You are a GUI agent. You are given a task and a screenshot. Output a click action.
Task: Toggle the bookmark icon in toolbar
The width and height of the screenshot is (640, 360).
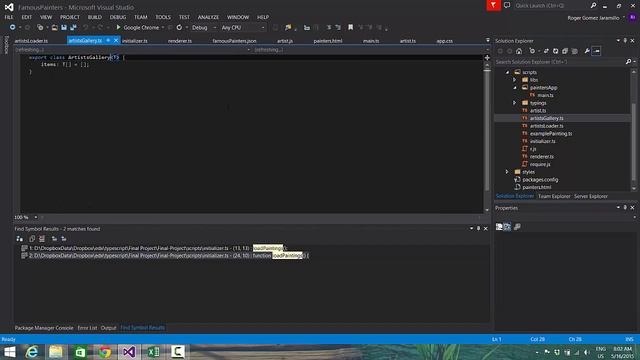pyautogui.click(x=350, y=27)
